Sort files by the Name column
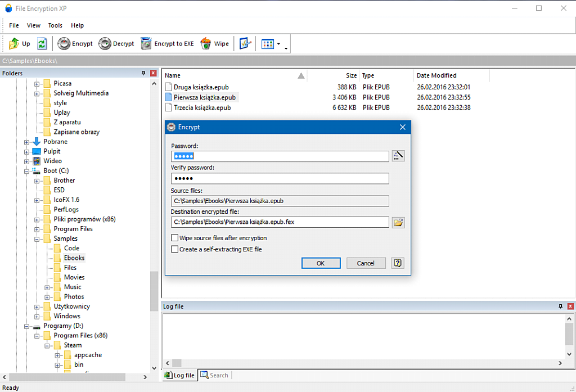 pos(235,75)
